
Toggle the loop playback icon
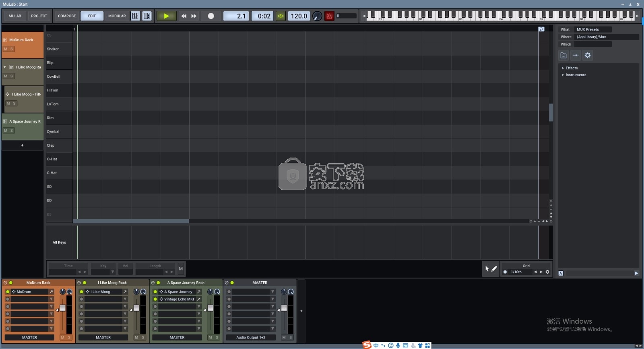281,16
